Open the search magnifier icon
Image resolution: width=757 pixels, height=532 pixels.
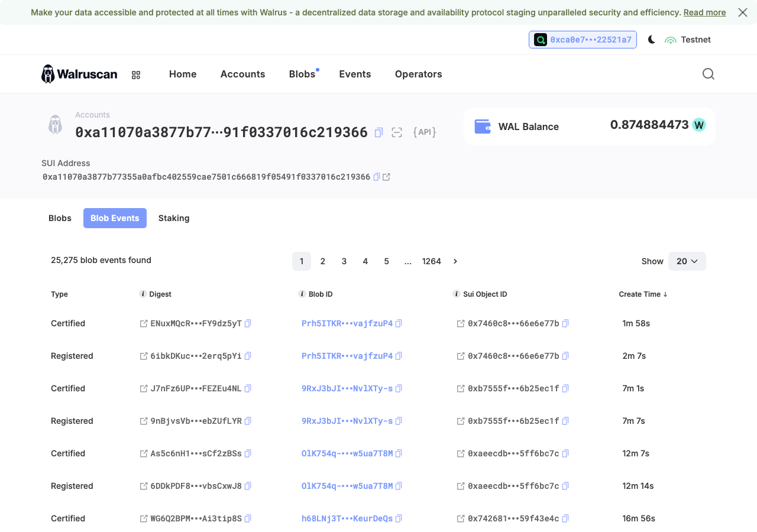click(709, 74)
